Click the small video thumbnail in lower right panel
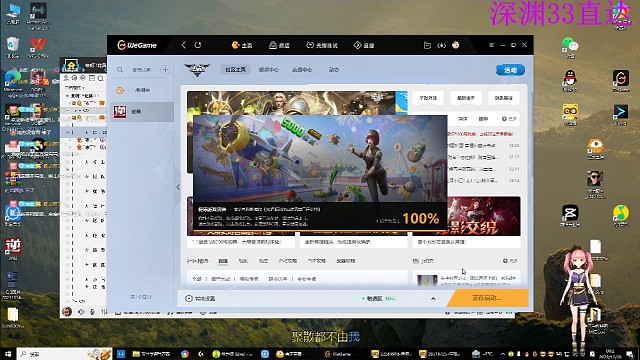This screenshot has width=640, height=360. point(427,280)
